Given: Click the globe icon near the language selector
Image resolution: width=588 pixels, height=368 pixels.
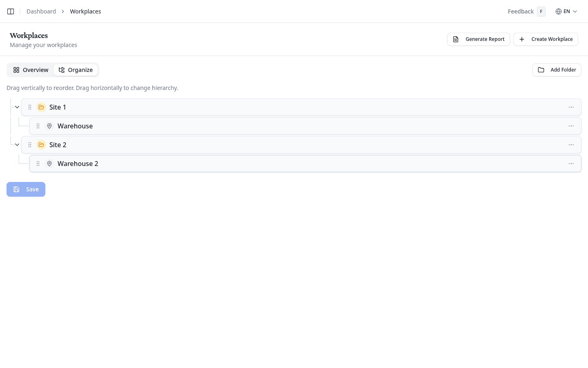Looking at the screenshot, I should [559, 11].
